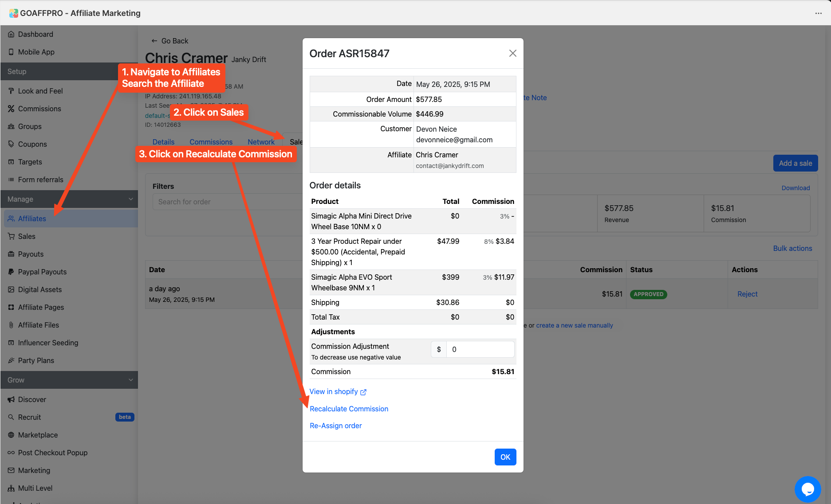Click the Paypal Payouts icon
831x504 pixels.
[x=11, y=272]
